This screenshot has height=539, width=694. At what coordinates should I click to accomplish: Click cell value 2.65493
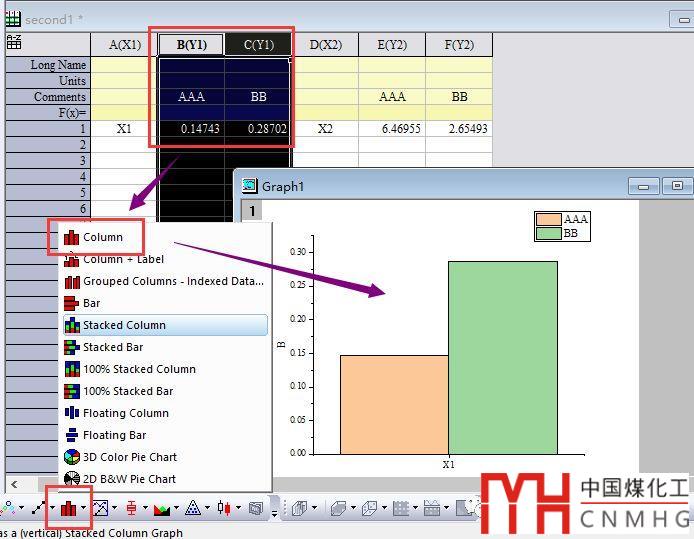click(459, 129)
